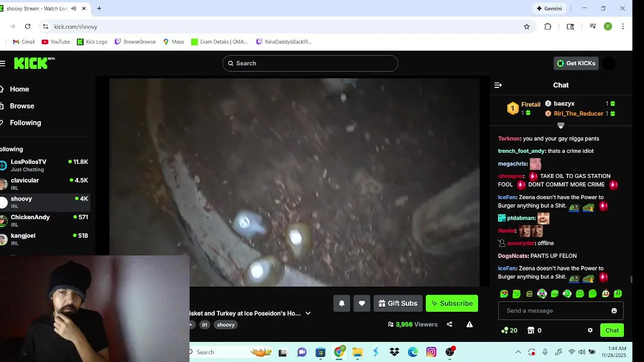The height and width of the screenshot is (362, 644).
Task: Show hidden system tray icons
Action: 518,352
